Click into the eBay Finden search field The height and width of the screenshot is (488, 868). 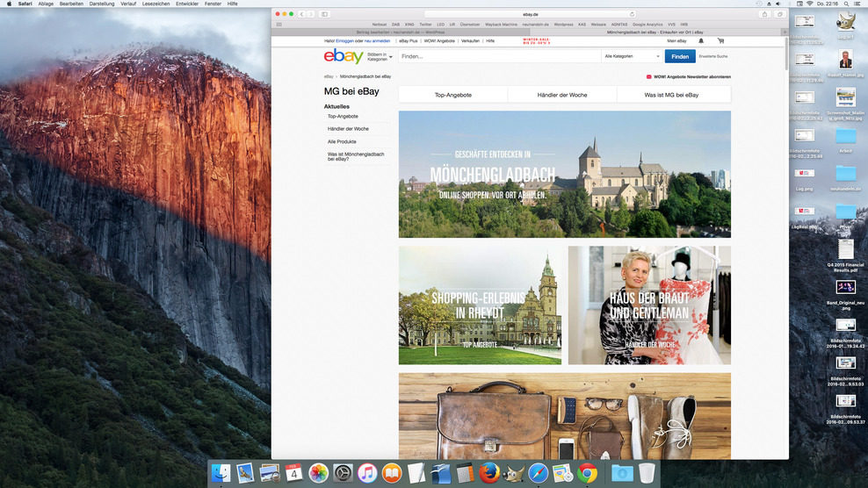point(499,56)
